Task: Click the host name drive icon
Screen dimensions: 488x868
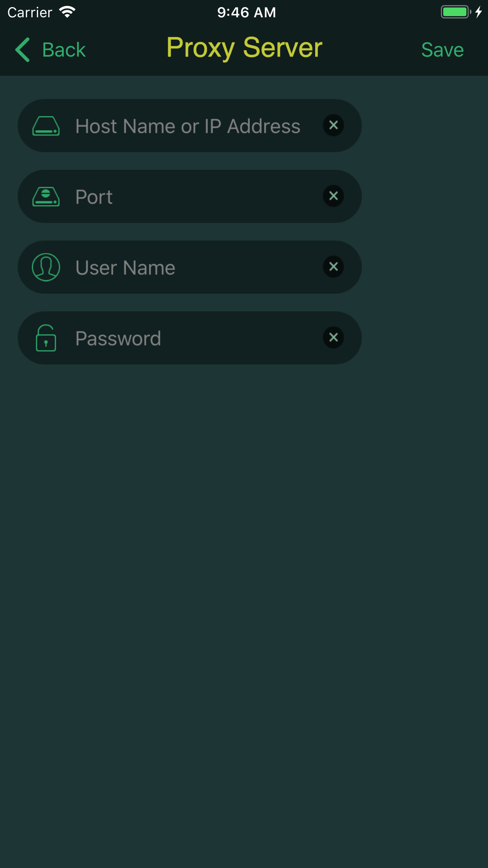Action: pos(46,125)
